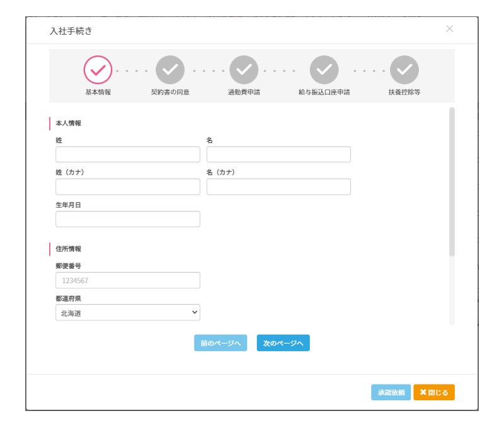Focus the 名（カナ） input field
504x428 pixels.
tap(278, 187)
